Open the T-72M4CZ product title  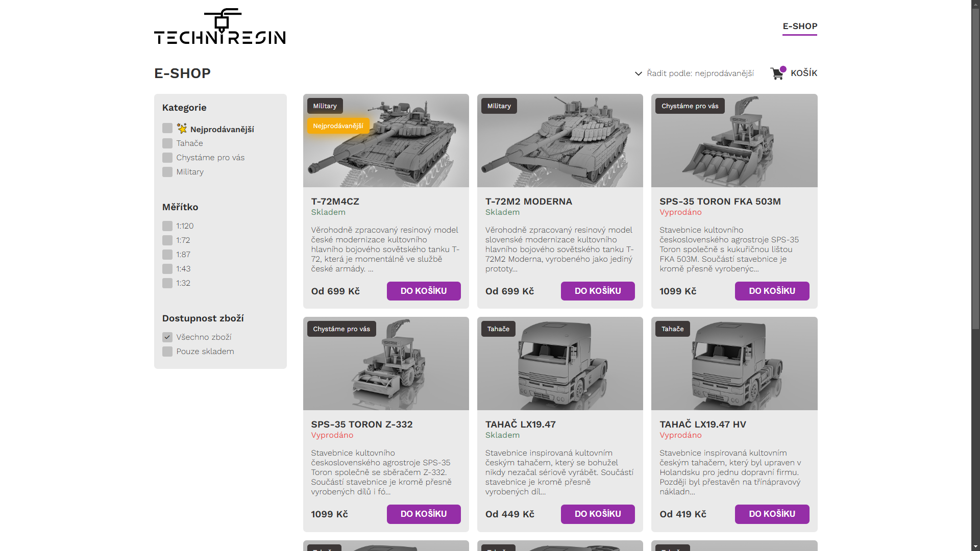(x=335, y=202)
